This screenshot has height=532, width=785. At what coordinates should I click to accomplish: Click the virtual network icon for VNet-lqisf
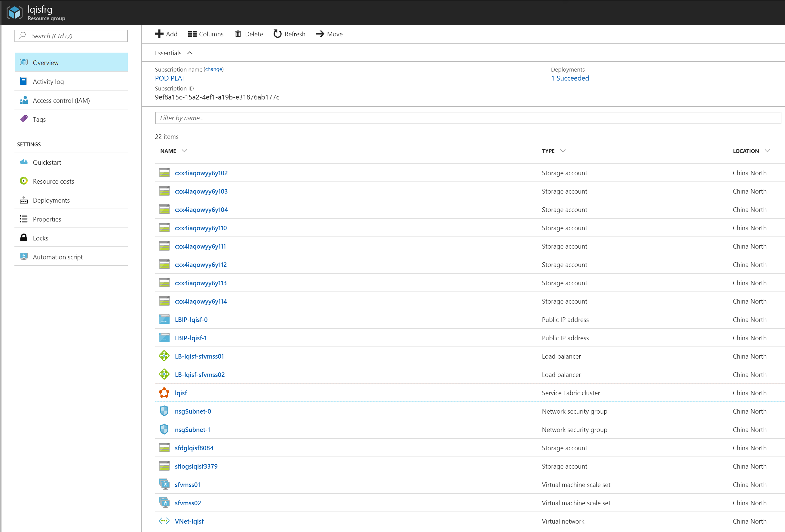[164, 521]
